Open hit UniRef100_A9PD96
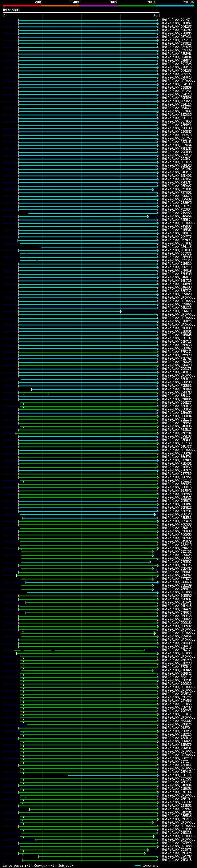 pyautogui.click(x=177, y=98)
